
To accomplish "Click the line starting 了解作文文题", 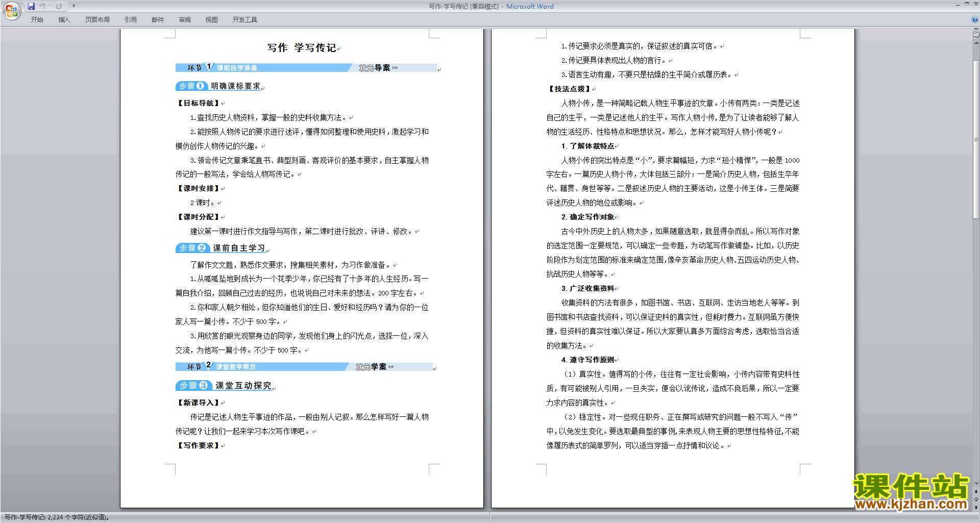I will [291, 265].
